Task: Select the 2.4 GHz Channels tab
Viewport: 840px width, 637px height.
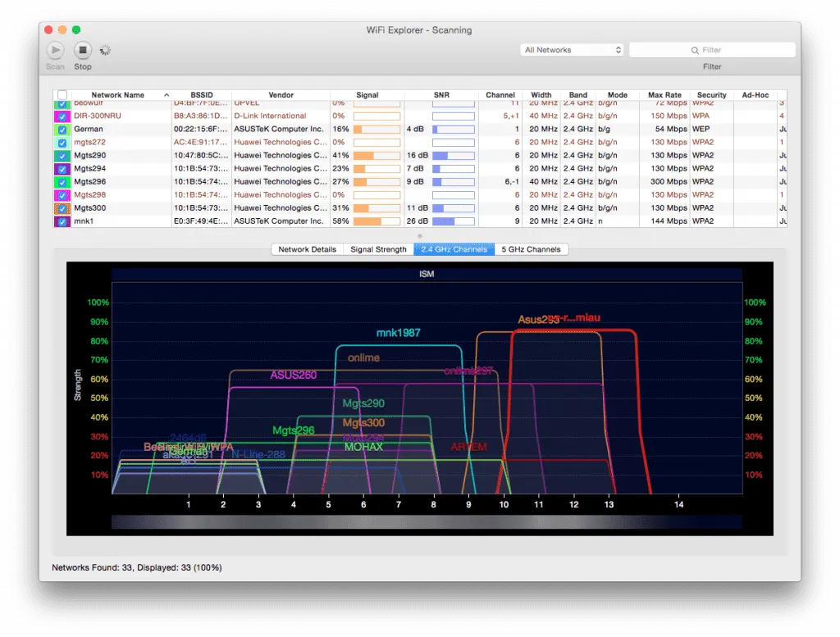Action: click(x=454, y=249)
